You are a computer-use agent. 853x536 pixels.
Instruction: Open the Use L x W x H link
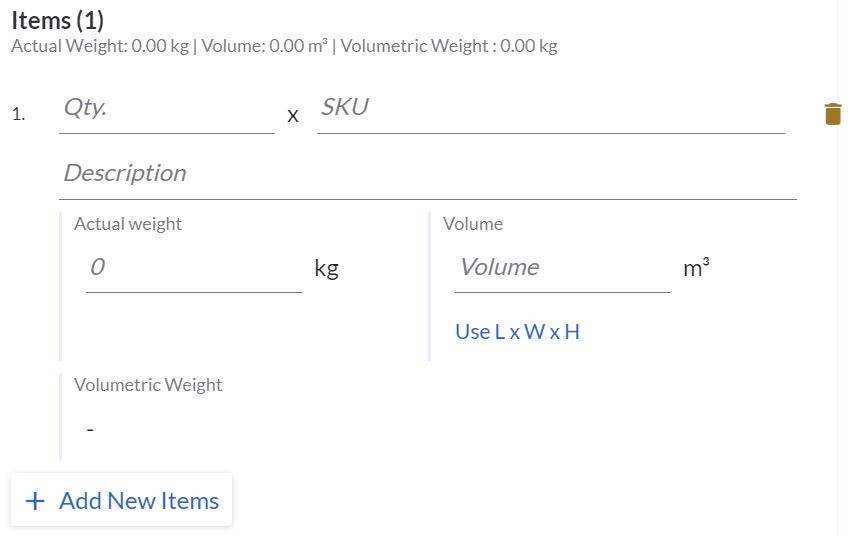pyautogui.click(x=517, y=332)
